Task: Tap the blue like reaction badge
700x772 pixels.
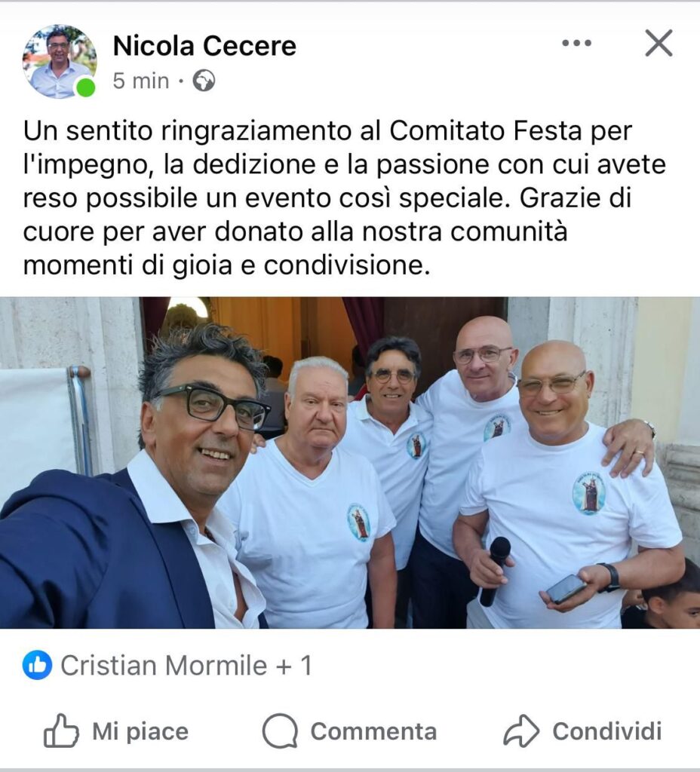Action: point(37,665)
